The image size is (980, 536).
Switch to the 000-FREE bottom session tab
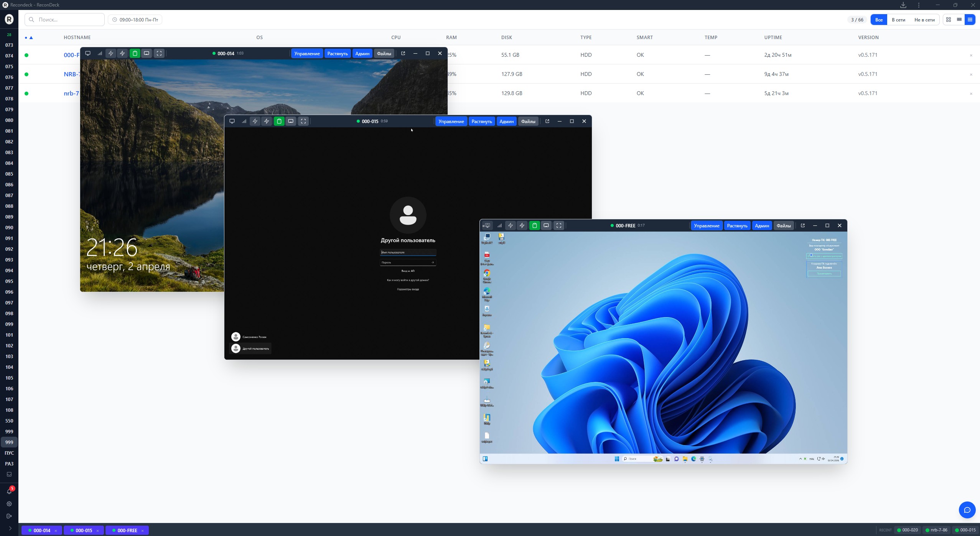tap(127, 530)
